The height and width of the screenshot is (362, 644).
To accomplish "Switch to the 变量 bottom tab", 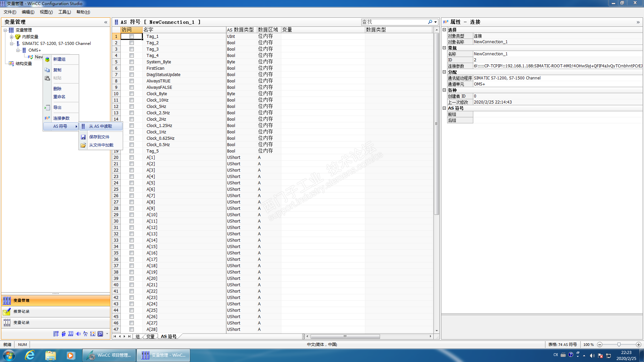I will tap(150, 337).
